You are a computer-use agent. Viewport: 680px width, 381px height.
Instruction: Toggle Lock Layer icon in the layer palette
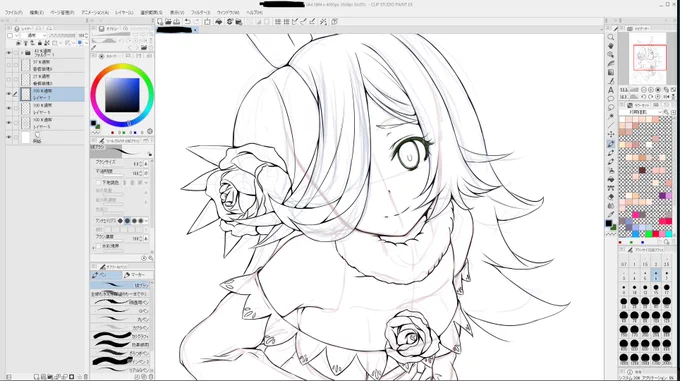pyautogui.click(x=39, y=43)
